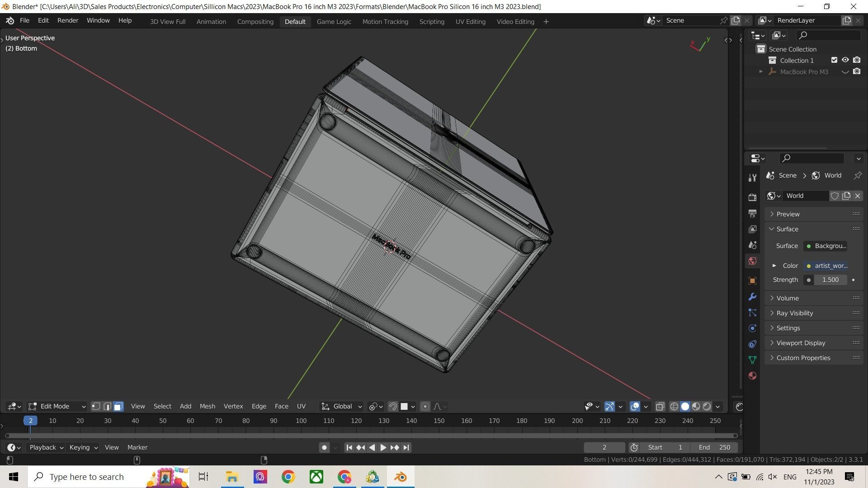The height and width of the screenshot is (488, 868).
Task: Click the Object Data properties tab
Action: (752, 360)
